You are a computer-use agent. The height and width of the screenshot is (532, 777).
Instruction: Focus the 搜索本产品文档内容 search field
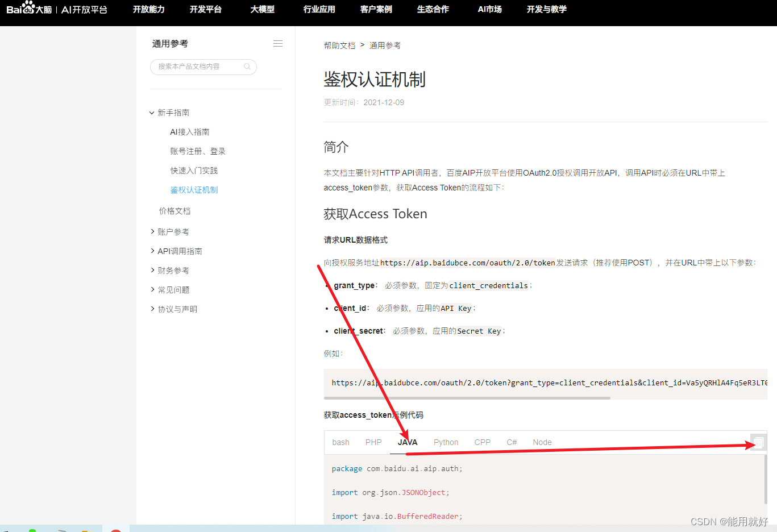coord(203,66)
